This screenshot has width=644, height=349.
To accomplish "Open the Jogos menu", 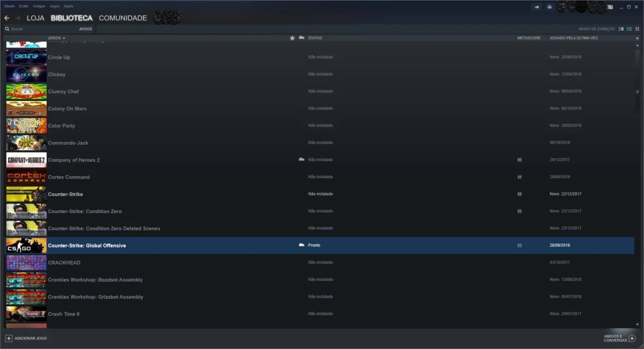I will [x=54, y=6].
